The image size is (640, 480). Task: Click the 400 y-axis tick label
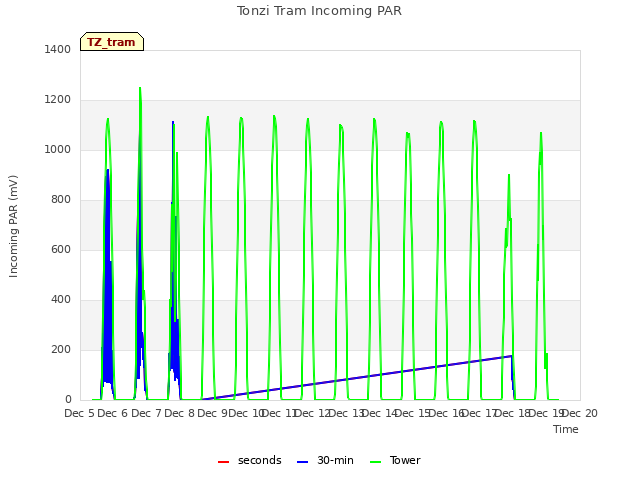tap(61, 300)
